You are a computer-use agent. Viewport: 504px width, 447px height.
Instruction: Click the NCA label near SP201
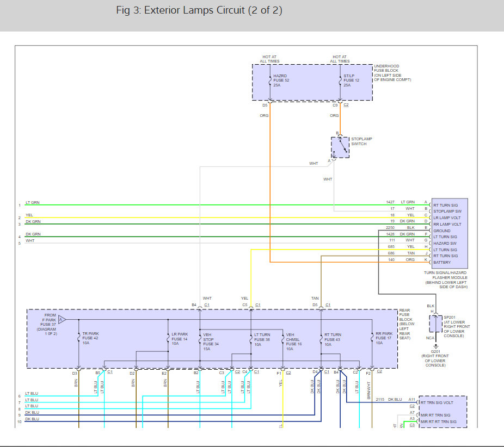(x=430, y=338)
